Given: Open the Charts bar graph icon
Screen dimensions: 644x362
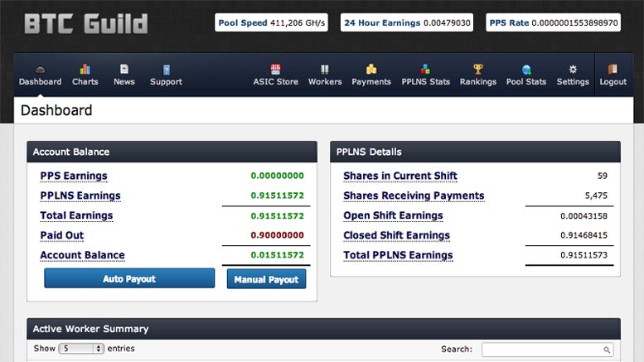Looking at the screenshot, I should click(x=85, y=69).
